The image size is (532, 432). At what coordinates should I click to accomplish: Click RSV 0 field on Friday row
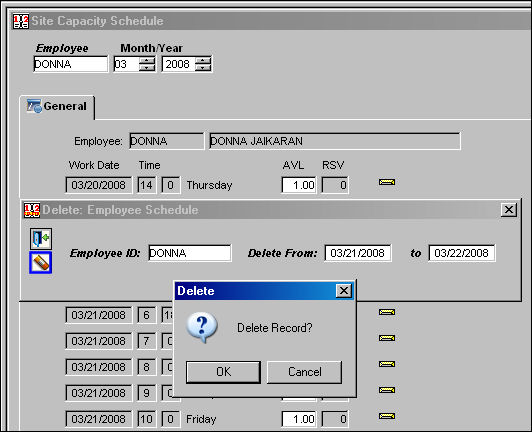click(335, 419)
